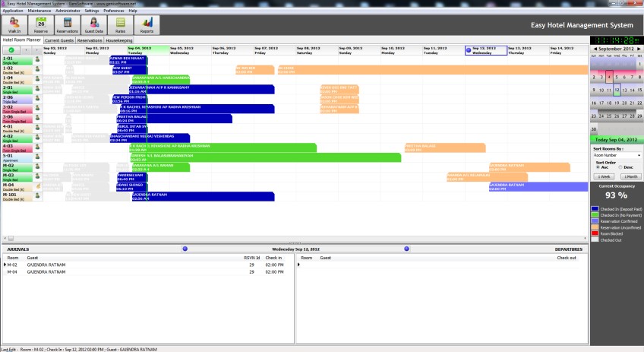
Task: Select day 4 in the mini calendar
Action: pos(609,77)
